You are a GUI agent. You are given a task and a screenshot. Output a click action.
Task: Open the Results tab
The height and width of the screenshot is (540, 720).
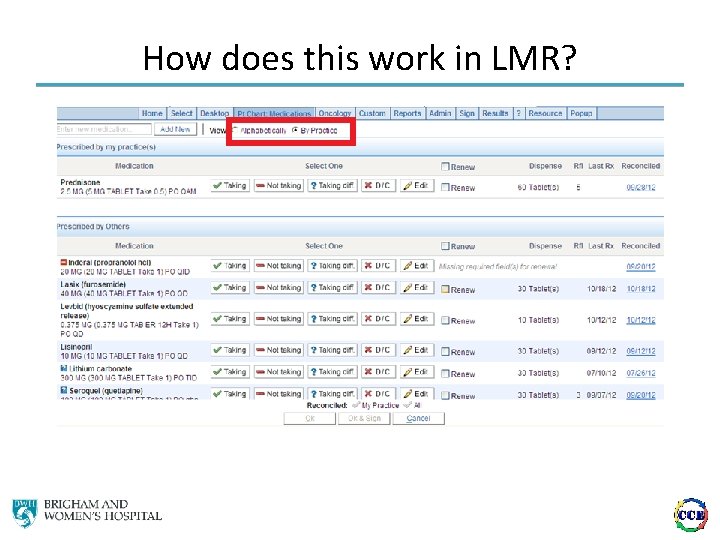pos(495,113)
